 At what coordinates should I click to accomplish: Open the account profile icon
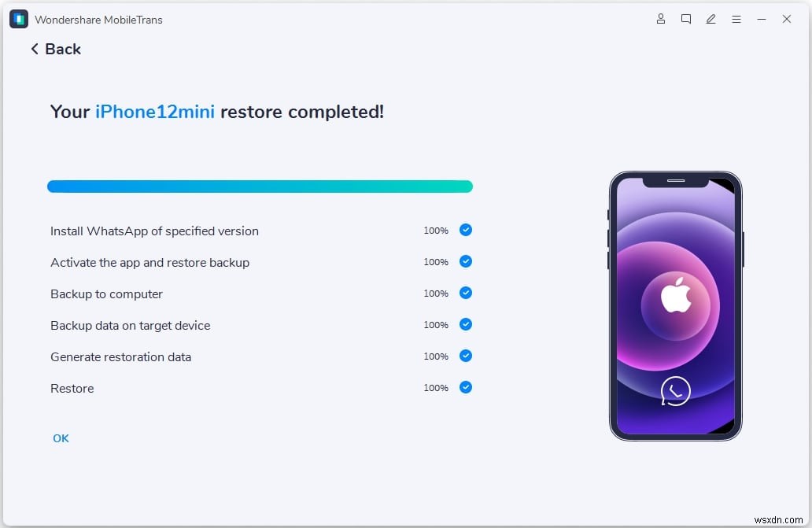click(661, 19)
